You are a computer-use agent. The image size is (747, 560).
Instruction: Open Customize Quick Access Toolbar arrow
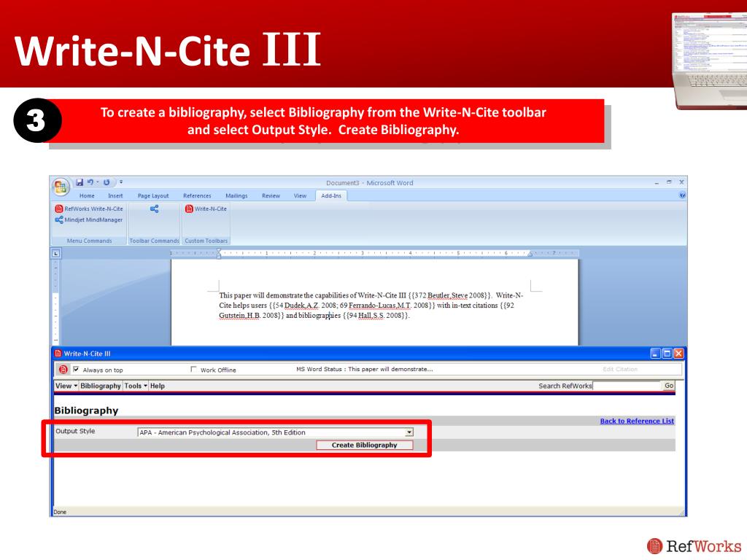(x=121, y=182)
